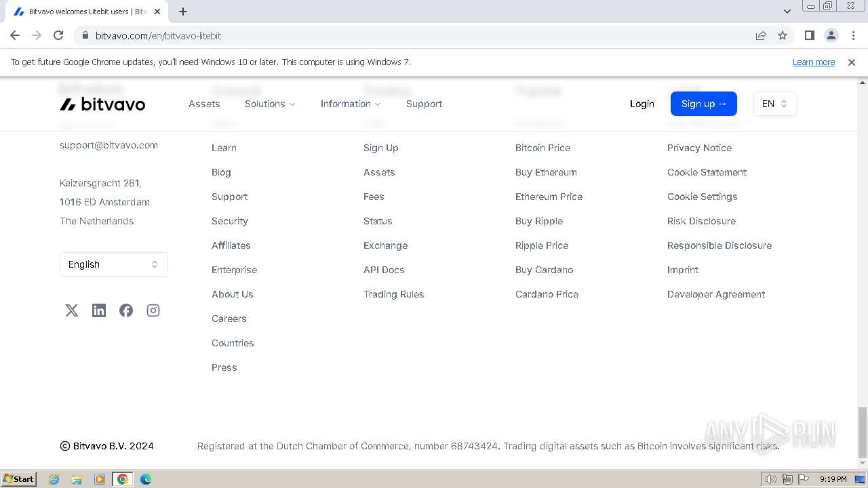Open the Privacy Notice link
The width and height of the screenshot is (868, 488).
pyautogui.click(x=700, y=148)
